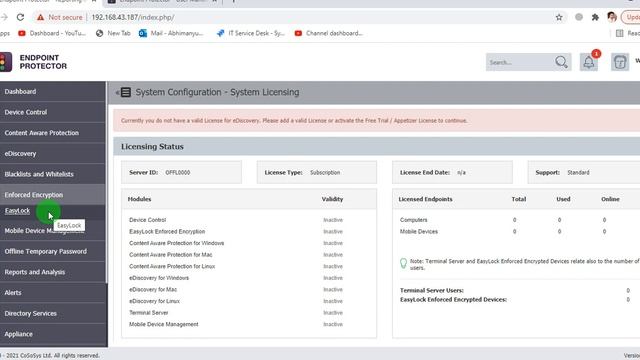Click the Validity column header

[x=332, y=199]
